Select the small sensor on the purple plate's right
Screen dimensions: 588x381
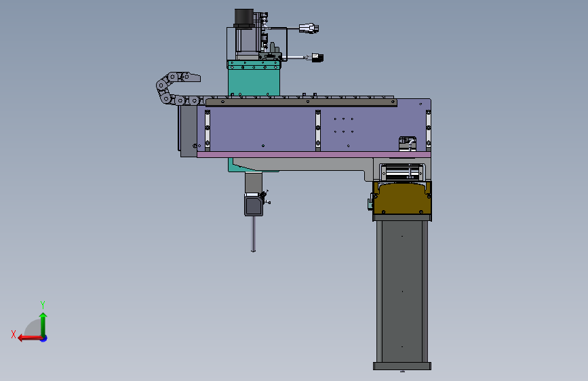[x=407, y=144]
